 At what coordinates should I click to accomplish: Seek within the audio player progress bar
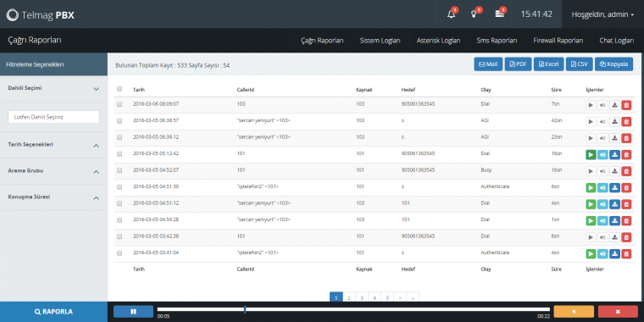tap(353, 309)
